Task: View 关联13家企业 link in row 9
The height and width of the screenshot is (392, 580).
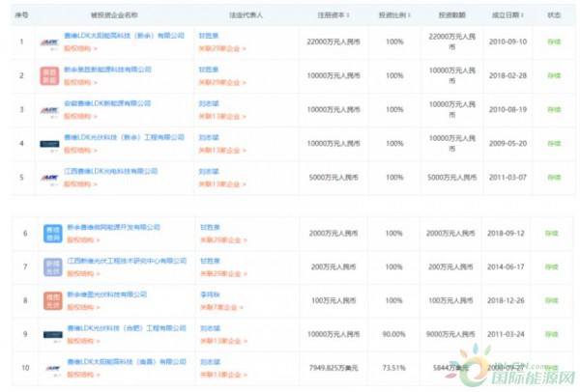Action: (223, 341)
